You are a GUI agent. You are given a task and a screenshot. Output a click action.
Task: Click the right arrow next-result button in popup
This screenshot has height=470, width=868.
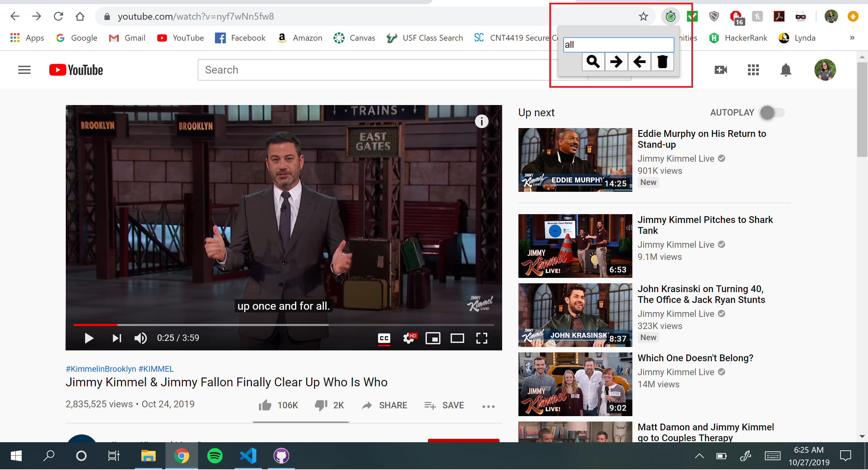click(616, 62)
